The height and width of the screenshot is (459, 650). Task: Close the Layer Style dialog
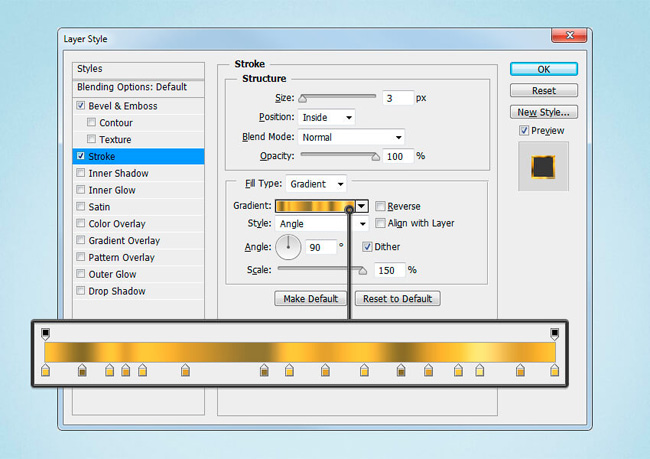(569, 36)
